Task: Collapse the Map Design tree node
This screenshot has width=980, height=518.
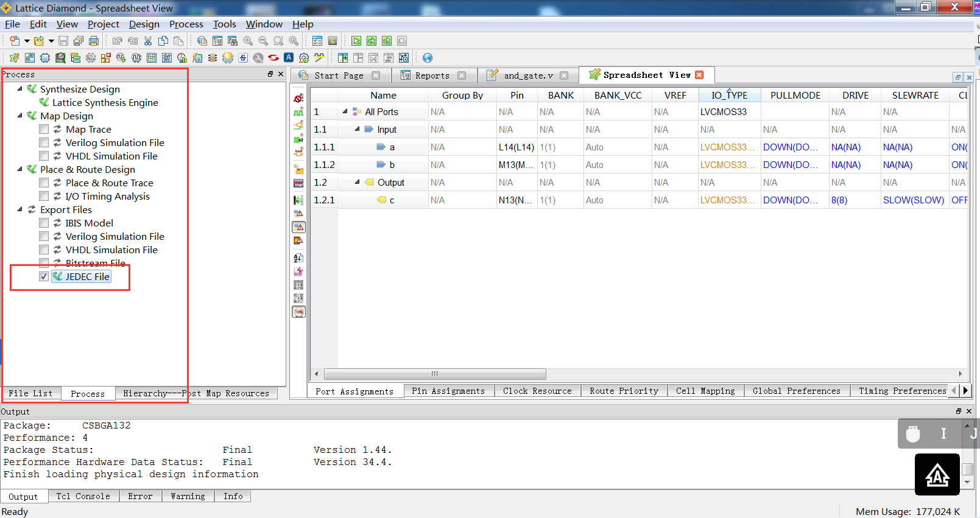Action: point(19,116)
